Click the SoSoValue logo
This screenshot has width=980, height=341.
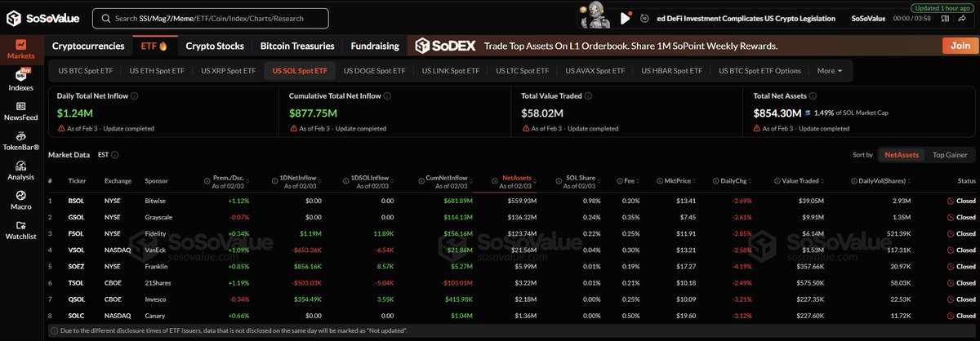tap(42, 17)
